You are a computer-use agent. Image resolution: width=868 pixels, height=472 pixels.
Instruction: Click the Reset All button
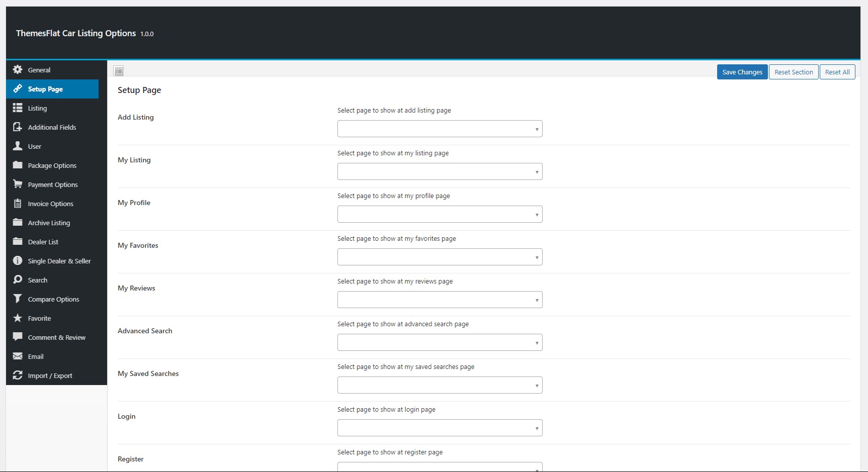coord(837,72)
